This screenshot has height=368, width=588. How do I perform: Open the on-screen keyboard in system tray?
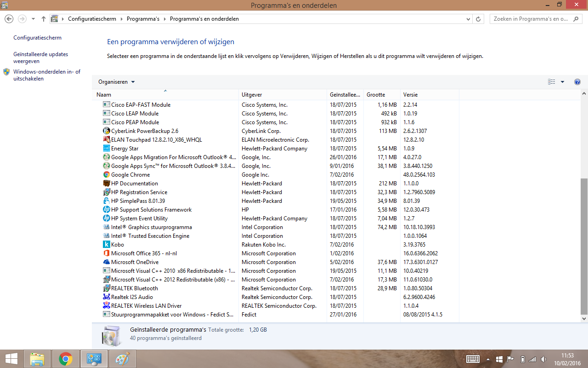click(x=473, y=359)
